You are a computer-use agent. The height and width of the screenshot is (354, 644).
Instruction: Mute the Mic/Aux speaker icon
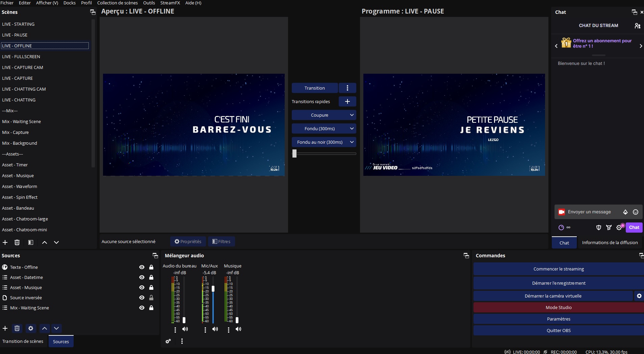coord(215,329)
